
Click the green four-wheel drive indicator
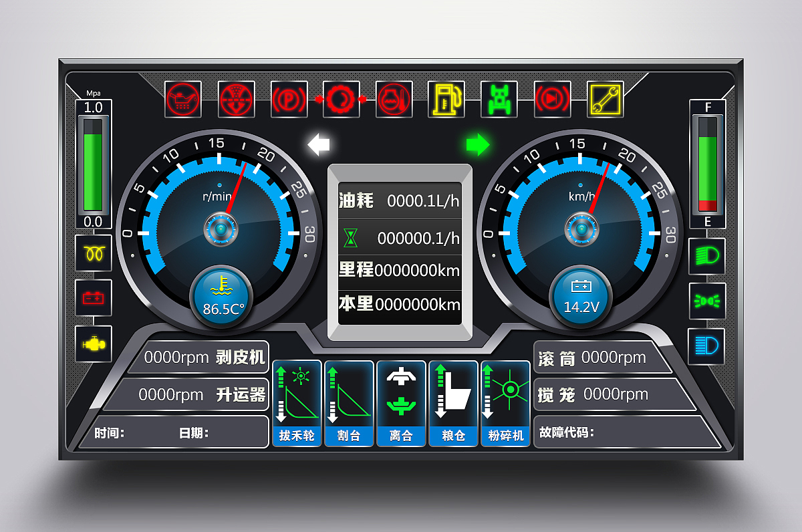pyautogui.click(x=499, y=100)
